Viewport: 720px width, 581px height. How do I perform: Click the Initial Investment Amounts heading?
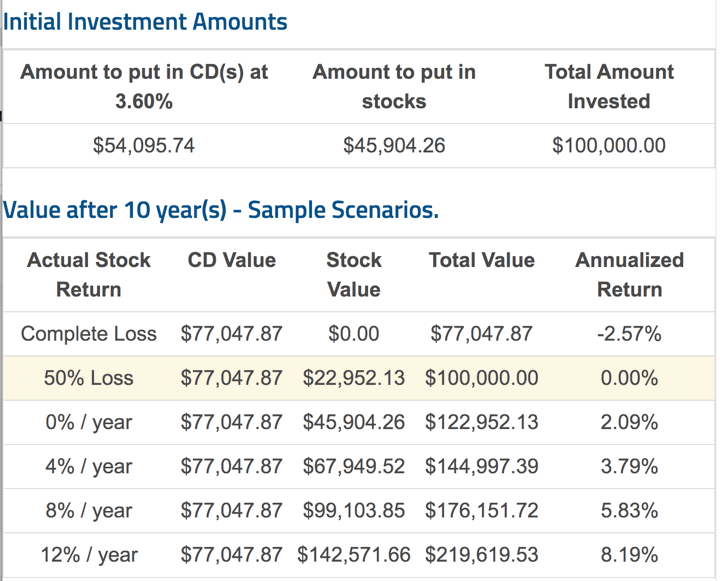[x=146, y=22]
